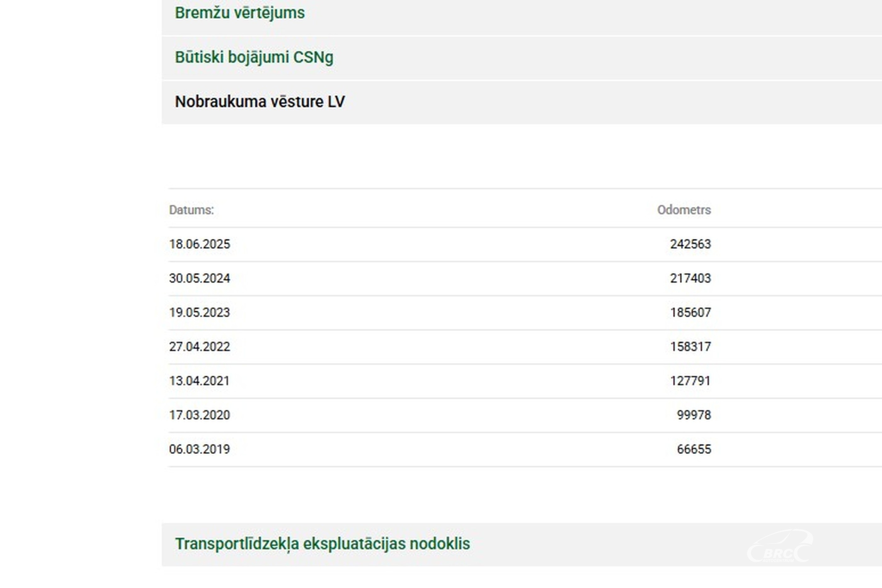Click the 19.05.2023 date row
Image resolution: width=882 pixels, height=588 pixels.
click(199, 312)
